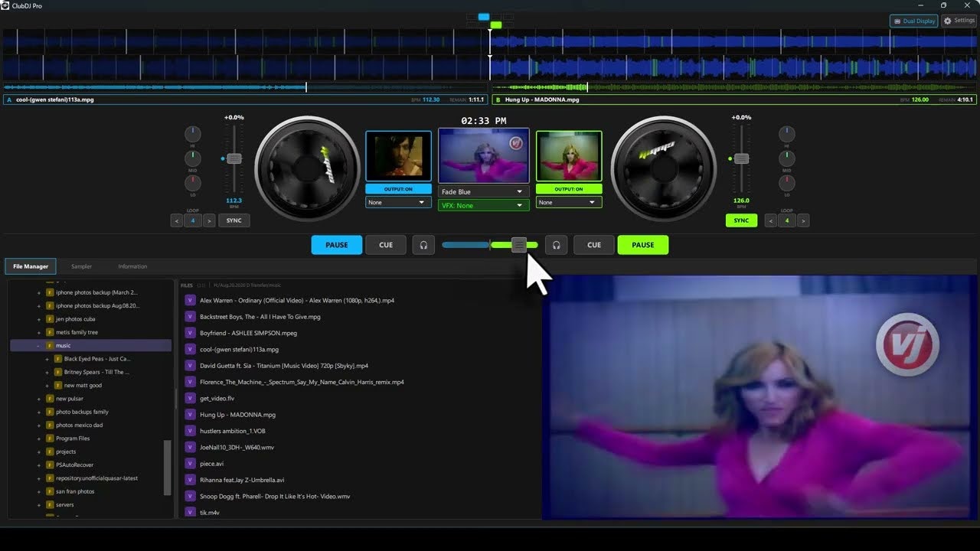
Task: Enable Dual Display mode
Action: [913, 21]
